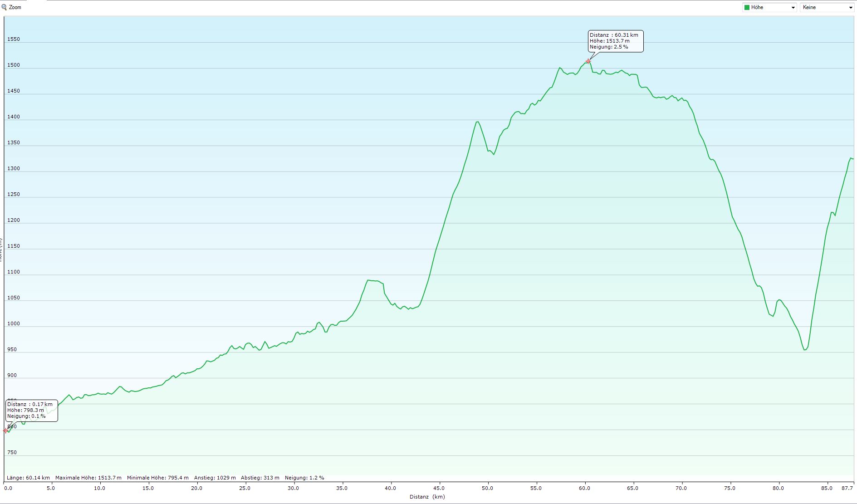Click the Zoom text label
Image resolution: width=857 pixels, height=504 pixels.
click(x=15, y=7)
